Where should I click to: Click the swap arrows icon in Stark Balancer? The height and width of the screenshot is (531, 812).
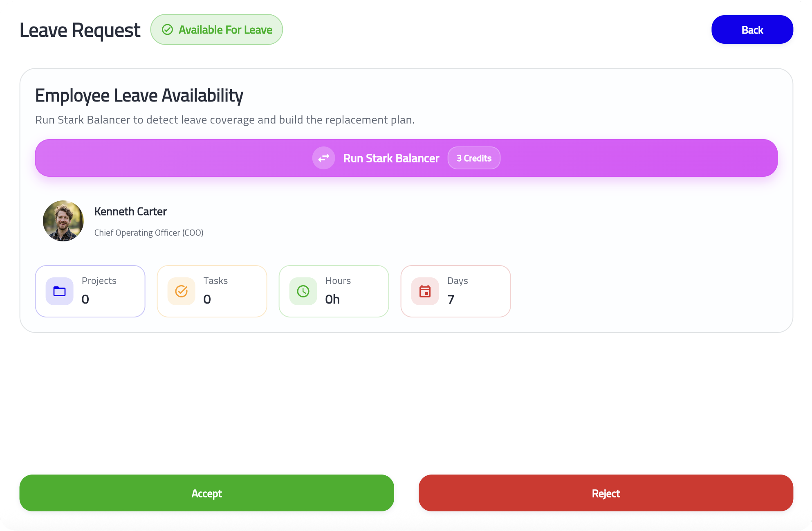tap(323, 158)
